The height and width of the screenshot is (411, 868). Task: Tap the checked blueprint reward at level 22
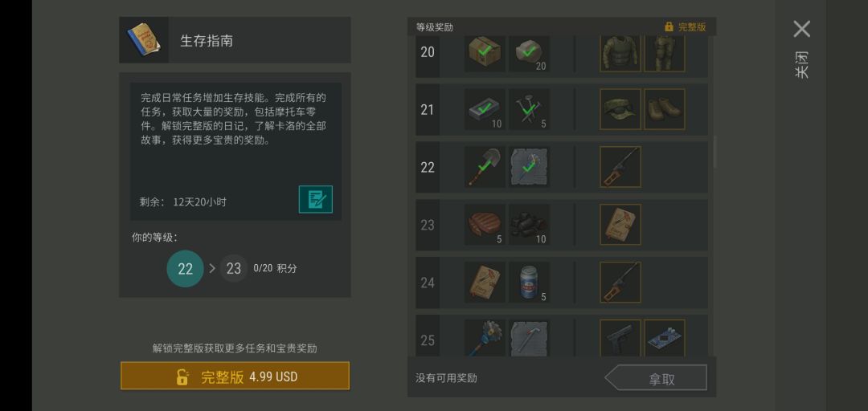pyautogui.click(x=529, y=167)
